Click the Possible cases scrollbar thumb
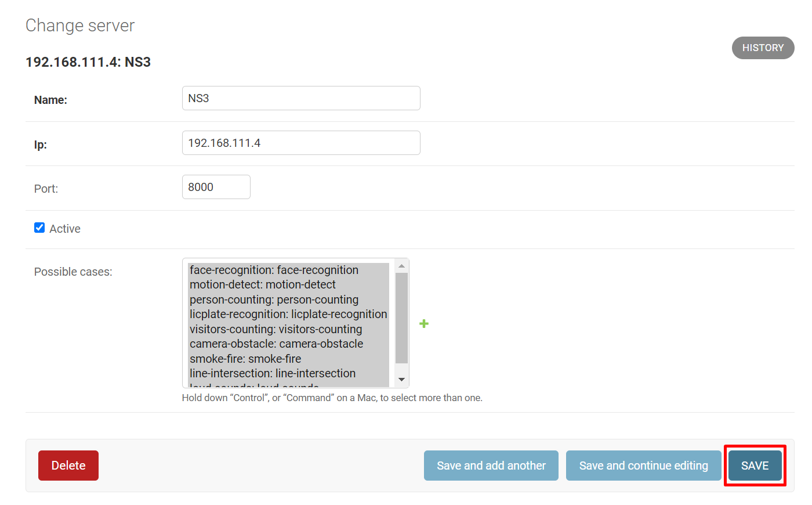This screenshot has width=812, height=505. 401,318
